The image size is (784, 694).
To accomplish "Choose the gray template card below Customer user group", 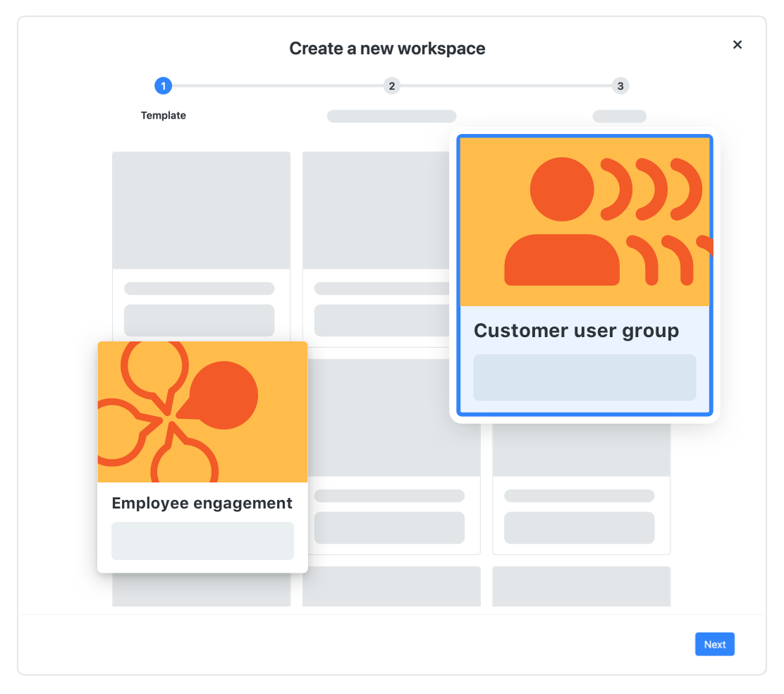I will click(581, 487).
